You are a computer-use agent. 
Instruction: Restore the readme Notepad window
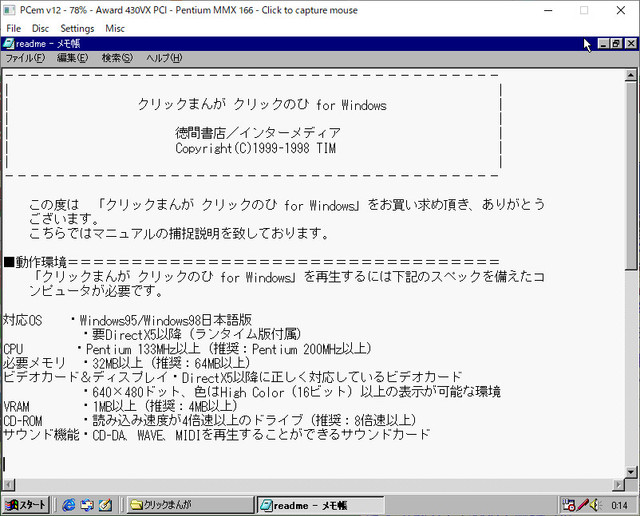pos(616,43)
